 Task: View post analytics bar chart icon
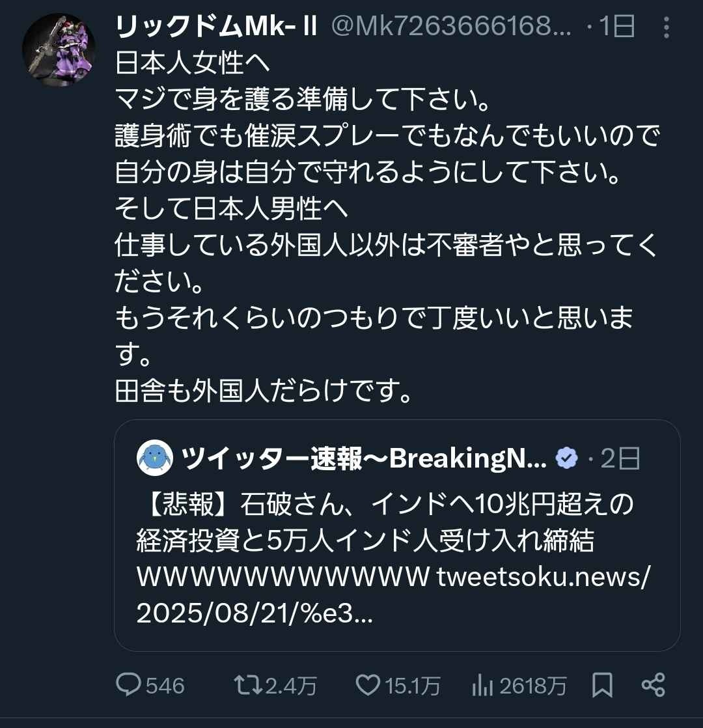pyautogui.click(x=482, y=684)
